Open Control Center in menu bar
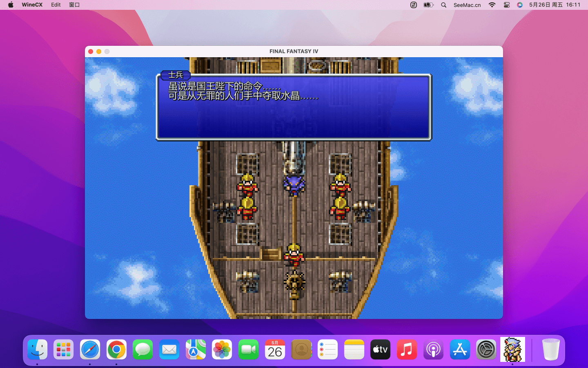The image size is (588, 368). point(507,5)
